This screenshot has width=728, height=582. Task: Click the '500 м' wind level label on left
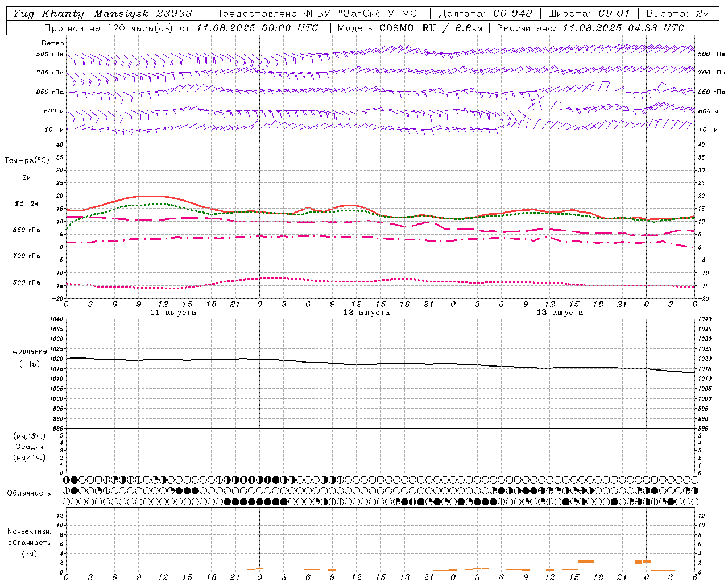[x=54, y=111]
